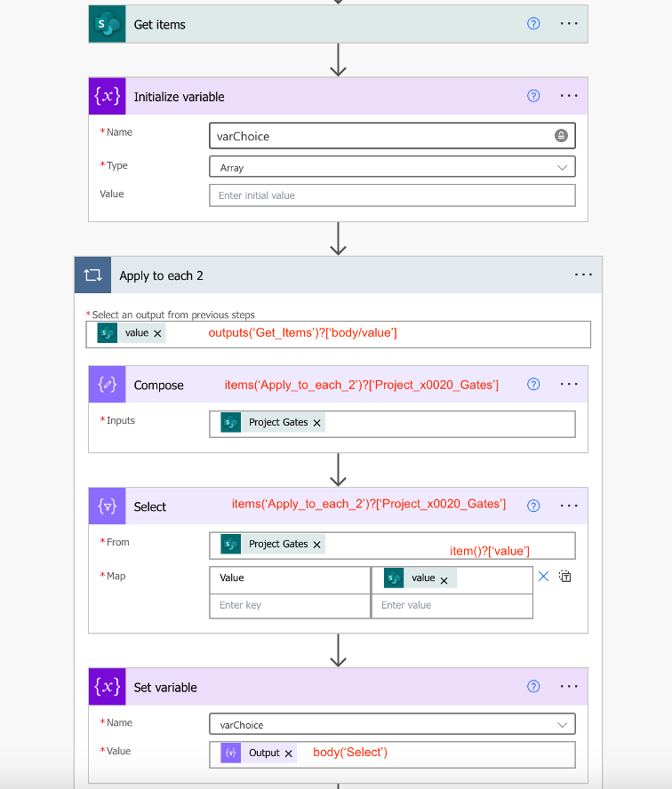This screenshot has height=789, width=672.
Task: Open the Initialize variable ellipsis menu
Action: point(569,96)
